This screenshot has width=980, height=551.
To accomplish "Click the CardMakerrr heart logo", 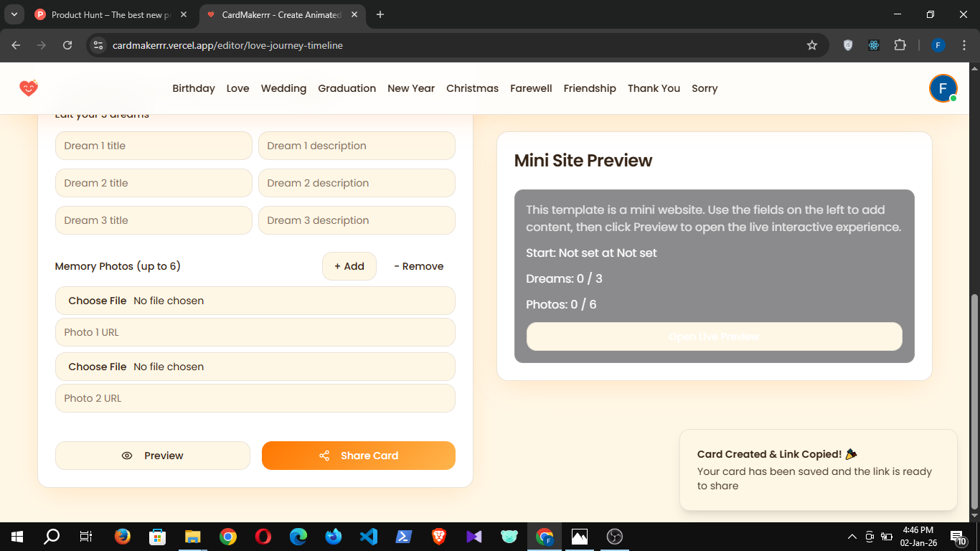I will 28,88.
